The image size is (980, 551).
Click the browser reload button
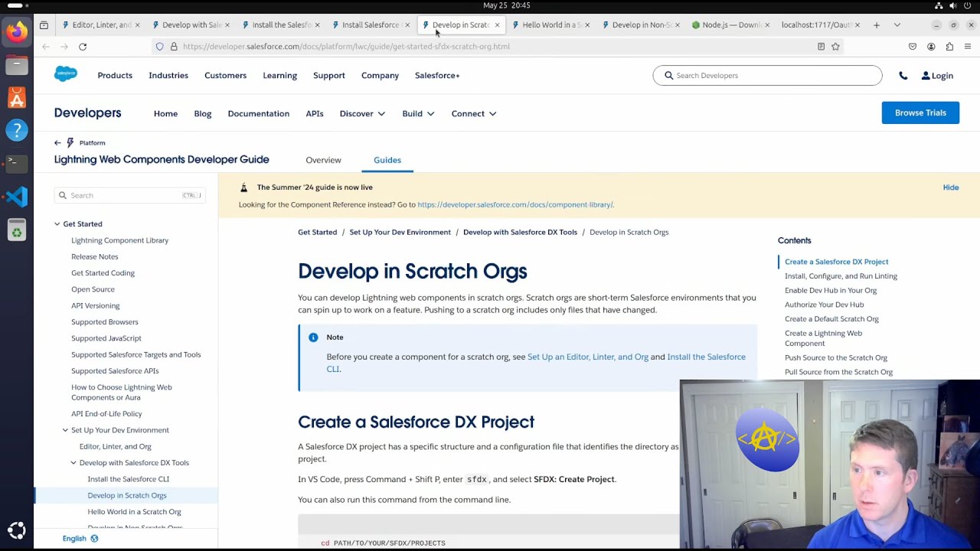[x=83, y=47]
